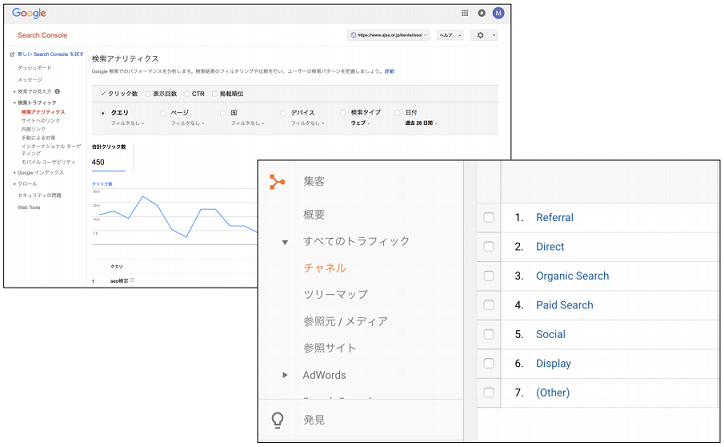Collapse the すべてのトラフィック section

point(285,242)
